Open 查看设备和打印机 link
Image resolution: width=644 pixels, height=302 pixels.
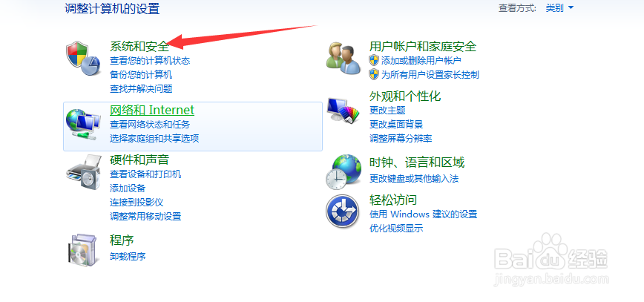pos(145,174)
